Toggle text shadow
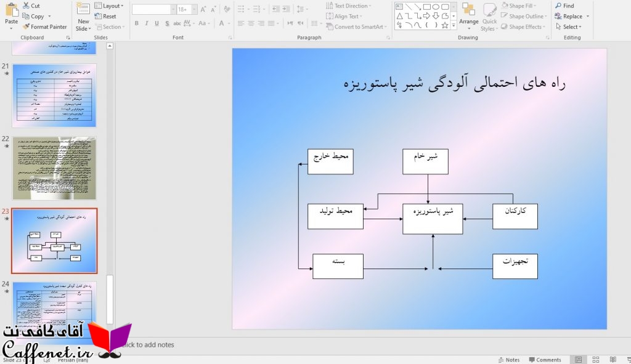631x364 pixels. (x=167, y=23)
